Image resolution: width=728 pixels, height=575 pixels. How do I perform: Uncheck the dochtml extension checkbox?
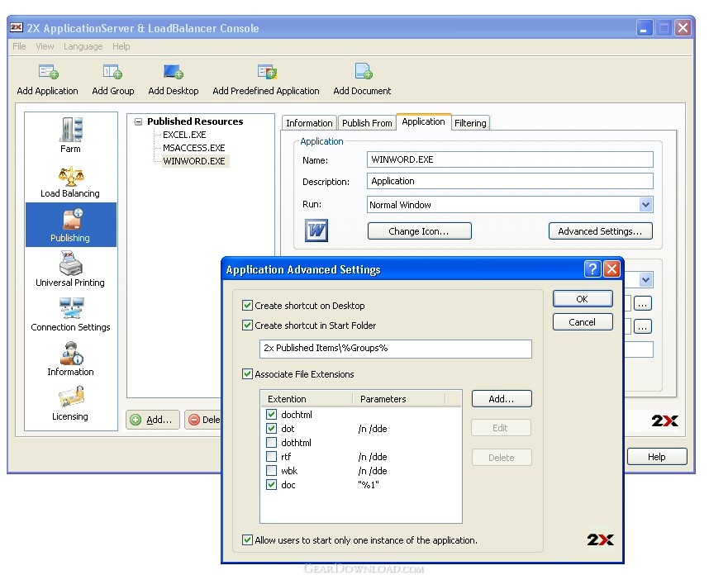click(x=272, y=414)
